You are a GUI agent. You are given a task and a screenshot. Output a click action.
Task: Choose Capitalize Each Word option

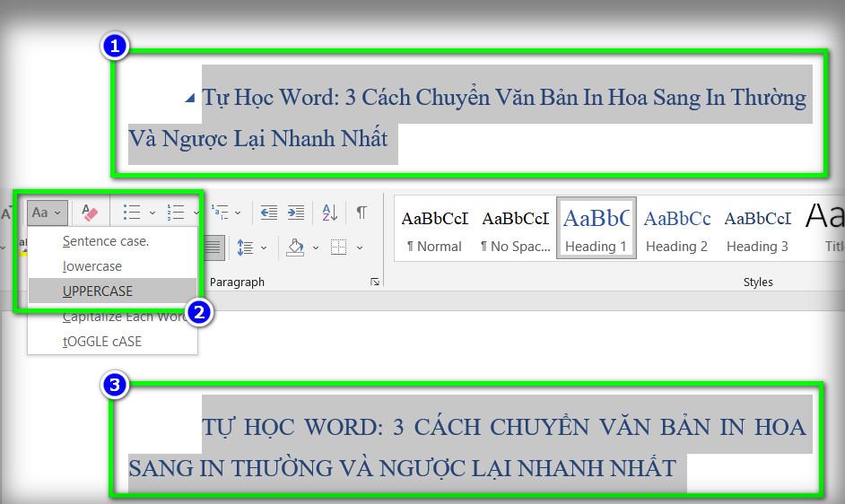[112, 317]
